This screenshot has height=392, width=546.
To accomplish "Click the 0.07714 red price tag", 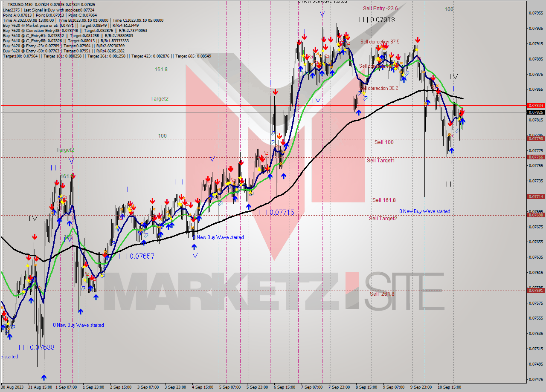I will (x=536, y=196).
